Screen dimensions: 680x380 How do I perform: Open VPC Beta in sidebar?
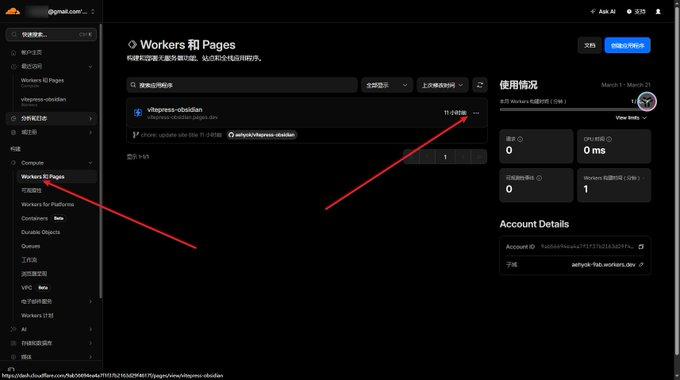35,288
